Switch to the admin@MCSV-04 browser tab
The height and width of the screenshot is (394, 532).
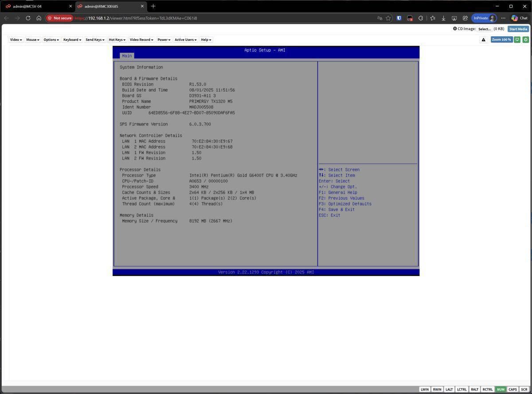click(x=38, y=6)
